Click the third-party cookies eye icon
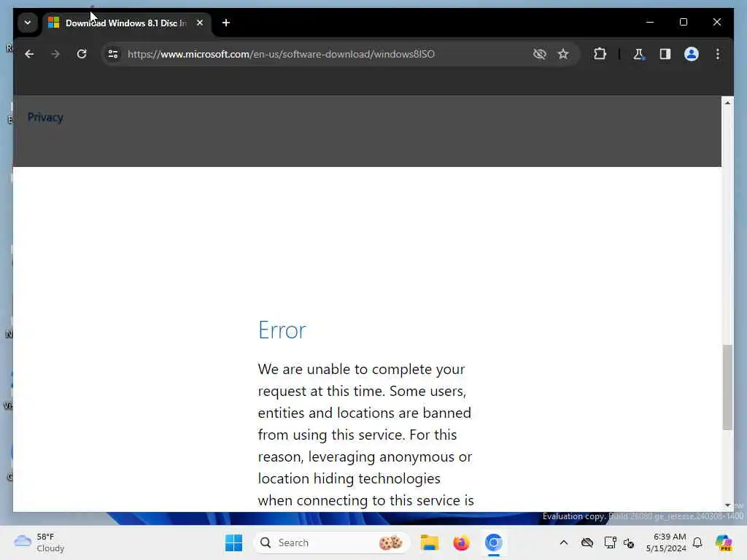This screenshot has width=747, height=560. point(539,54)
